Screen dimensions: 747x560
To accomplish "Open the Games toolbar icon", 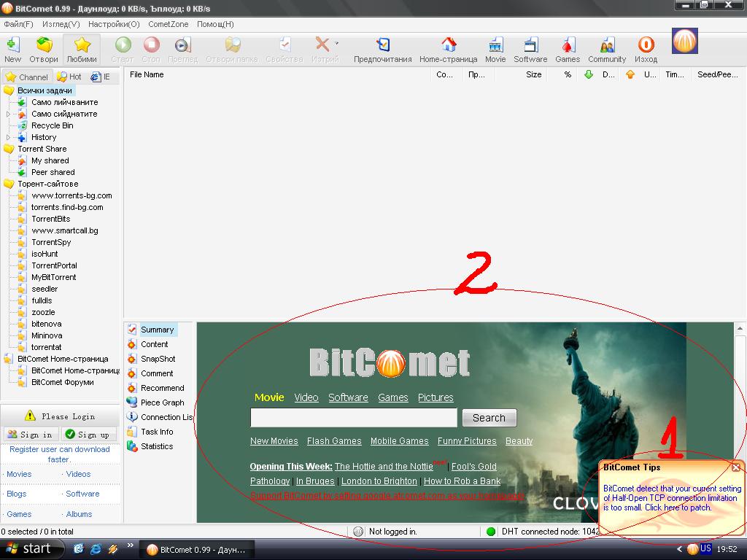I will pos(568,45).
